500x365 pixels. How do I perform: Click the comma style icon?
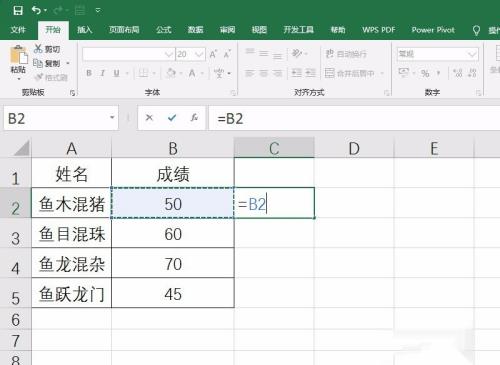439,73
